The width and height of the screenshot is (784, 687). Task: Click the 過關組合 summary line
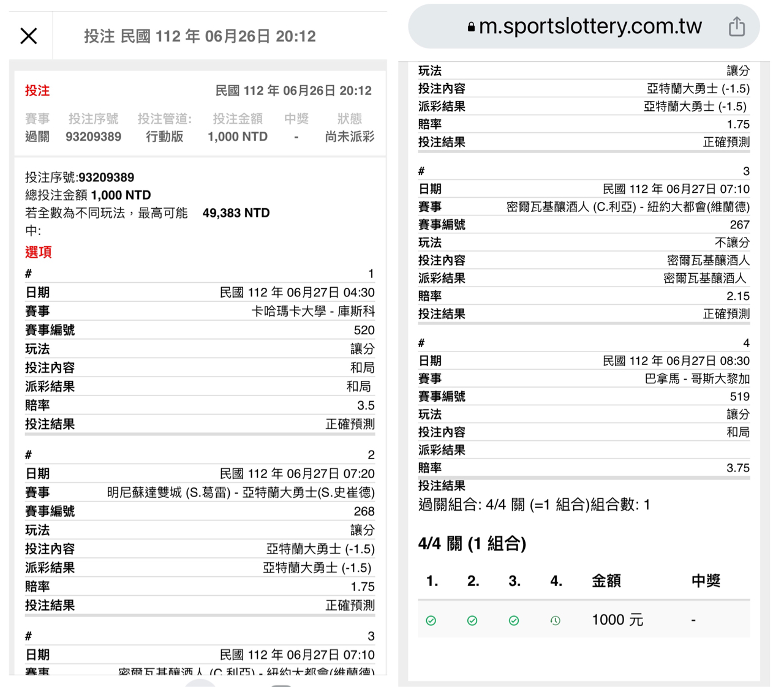click(x=534, y=505)
